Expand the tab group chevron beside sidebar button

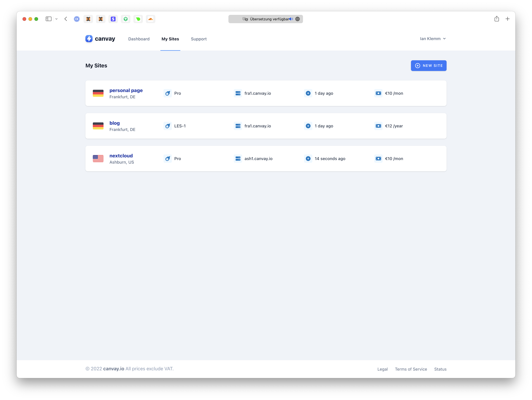(57, 19)
